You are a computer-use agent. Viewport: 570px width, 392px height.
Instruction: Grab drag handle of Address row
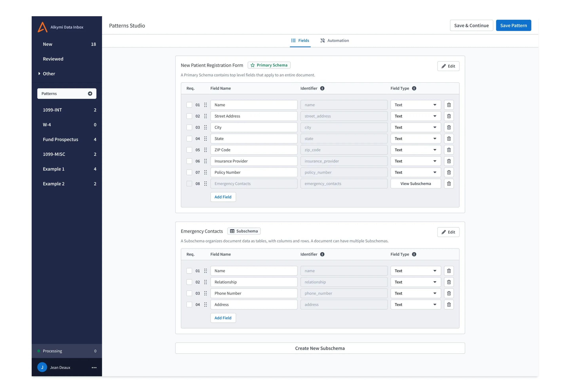pos(205,305)
